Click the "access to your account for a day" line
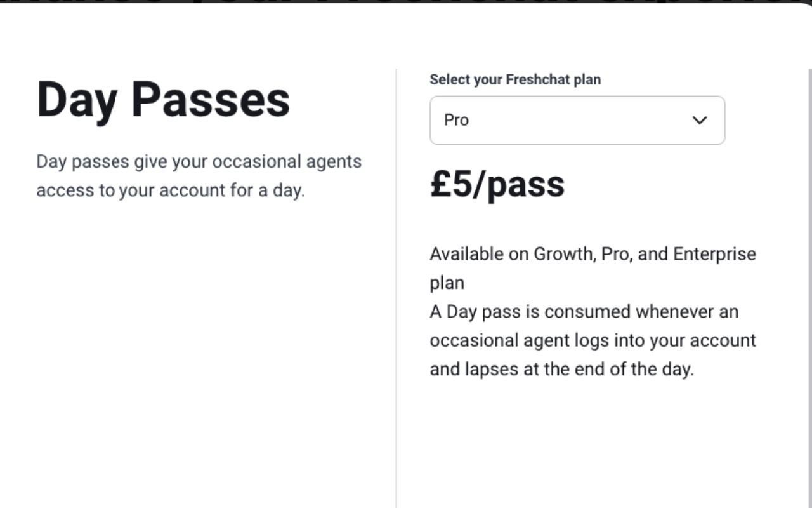The width and height of the screenshot is (812, 508). pos(170,190)
